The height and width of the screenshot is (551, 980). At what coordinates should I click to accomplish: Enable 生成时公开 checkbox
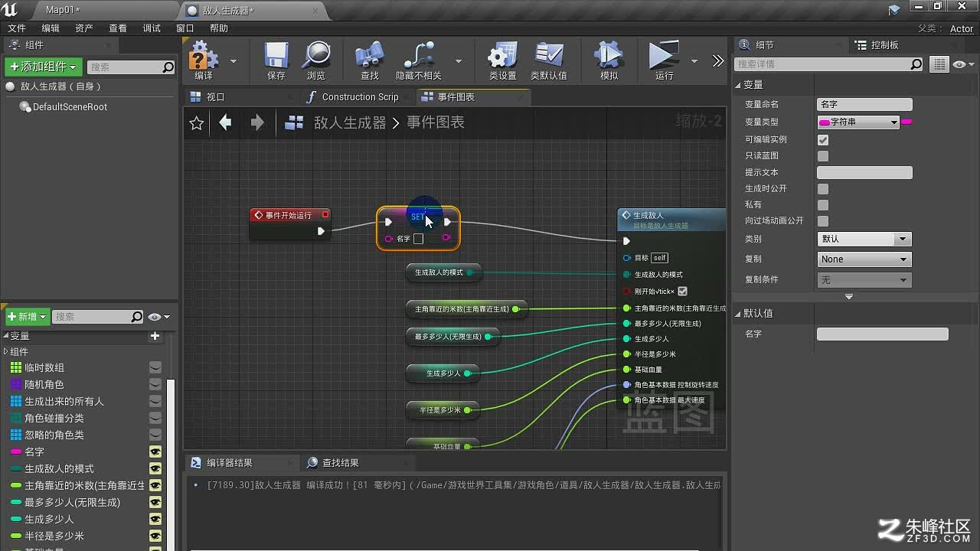(823, 188)
